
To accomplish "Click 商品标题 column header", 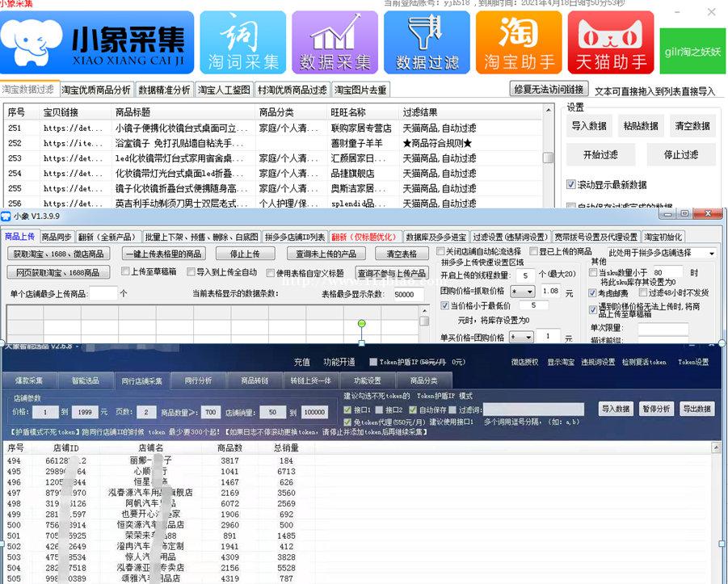I will [x=133, y=112].
